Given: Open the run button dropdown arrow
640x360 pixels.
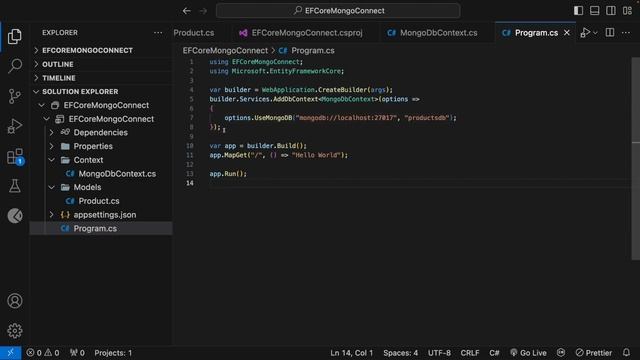Looking at the screenshot, I should [x=596, y=33].
